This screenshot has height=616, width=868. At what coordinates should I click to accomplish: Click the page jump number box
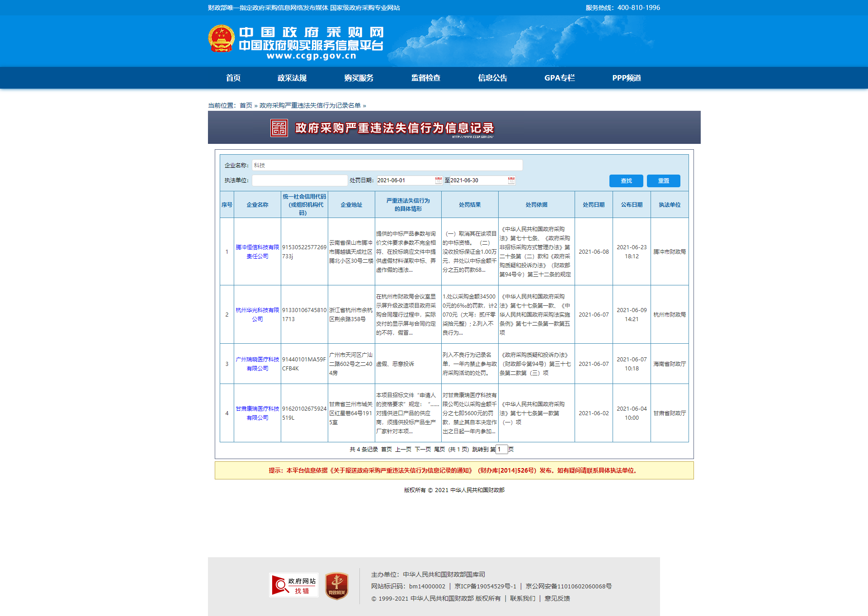501,450
